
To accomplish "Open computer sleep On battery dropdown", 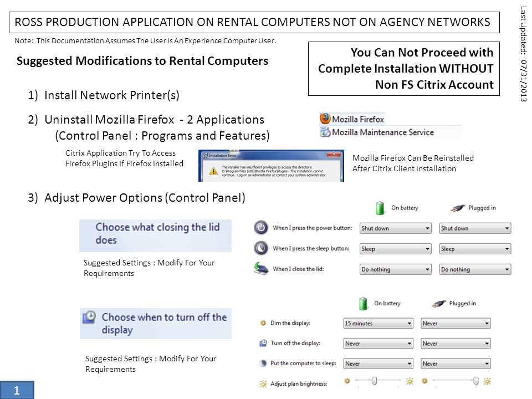I will click(378, 364).
